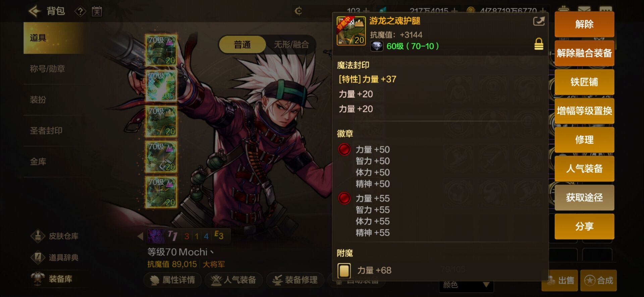The height and width of the screenshot is (297, 644).
Task: Open the calendar icon in top bar
Action: [97, 12]
